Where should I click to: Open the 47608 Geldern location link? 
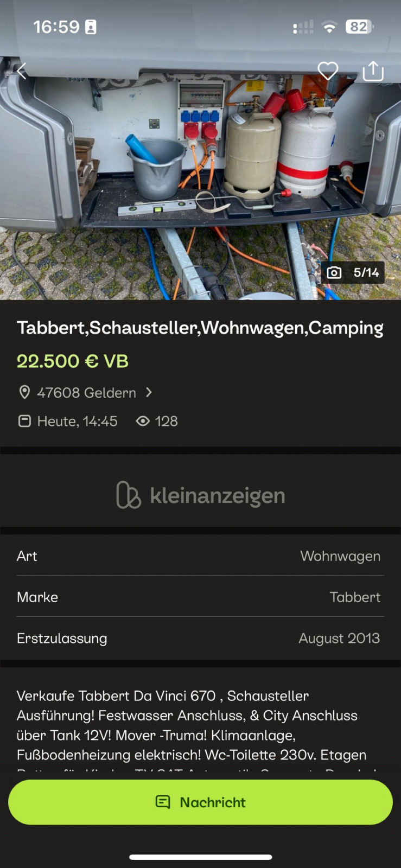click(86, 392)
